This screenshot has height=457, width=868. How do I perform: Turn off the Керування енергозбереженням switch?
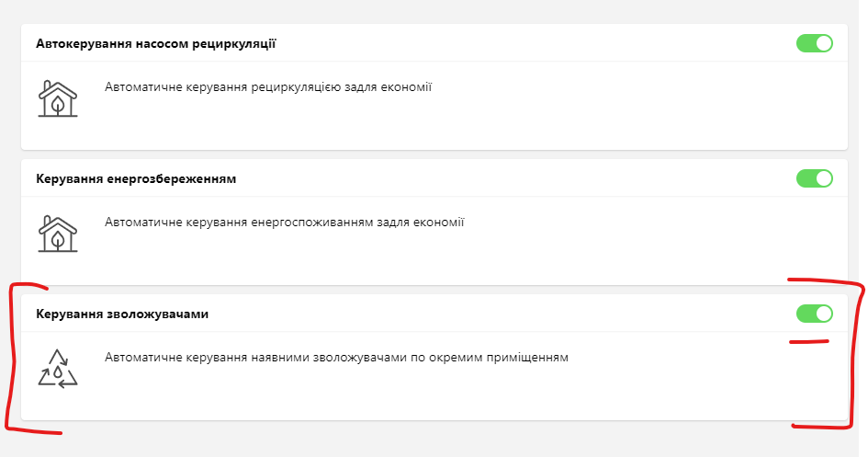(x=814, y=178)
